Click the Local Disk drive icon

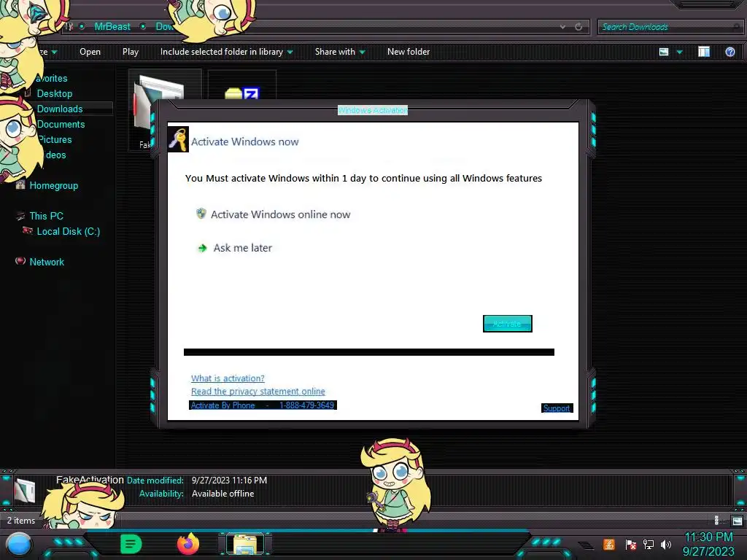[x=28, y=230]
